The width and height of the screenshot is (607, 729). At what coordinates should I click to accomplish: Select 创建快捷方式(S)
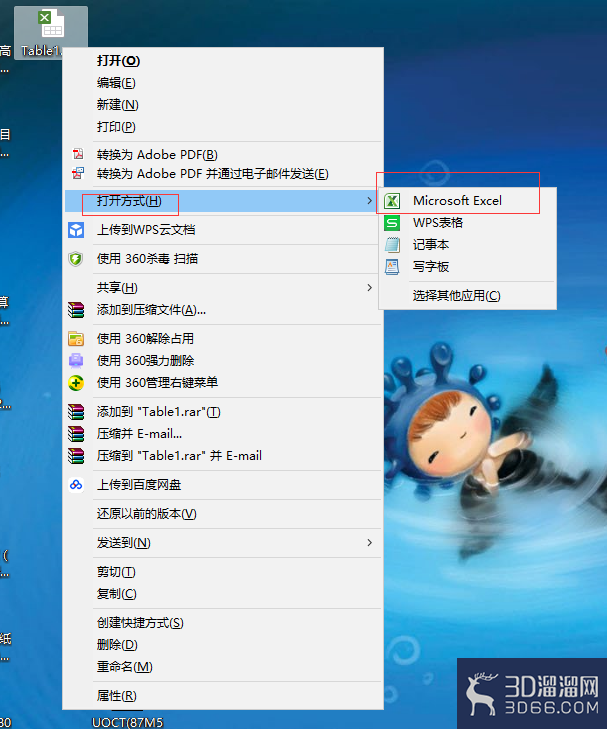click(223, 623)
